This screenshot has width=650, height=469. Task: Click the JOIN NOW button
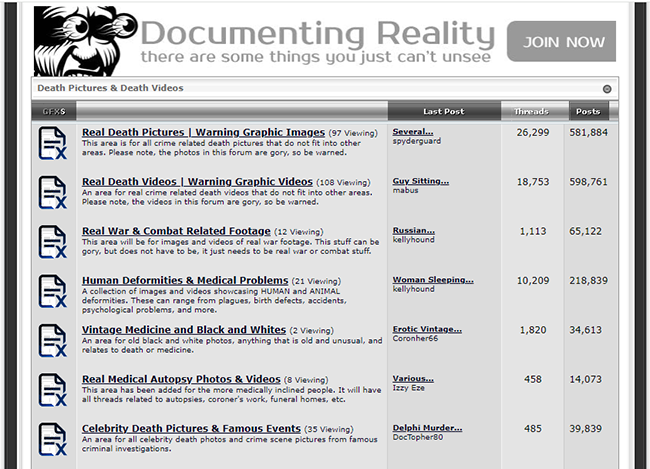pos(561,41)
